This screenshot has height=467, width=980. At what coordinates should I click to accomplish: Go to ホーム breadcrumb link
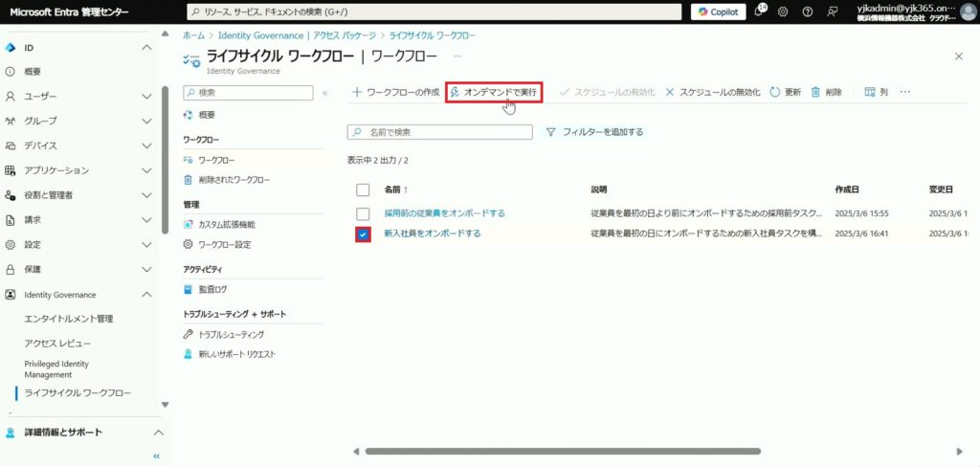pyautogui.click(x=193, y=35)
